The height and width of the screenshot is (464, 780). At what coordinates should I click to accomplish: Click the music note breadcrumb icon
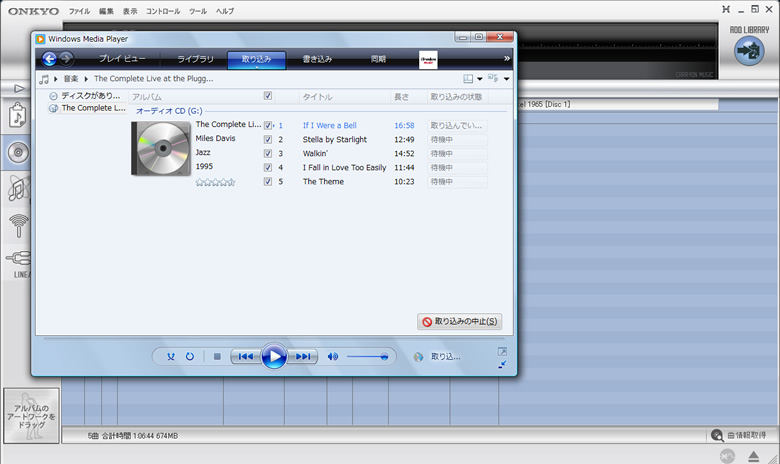click(x=44, y=79)
